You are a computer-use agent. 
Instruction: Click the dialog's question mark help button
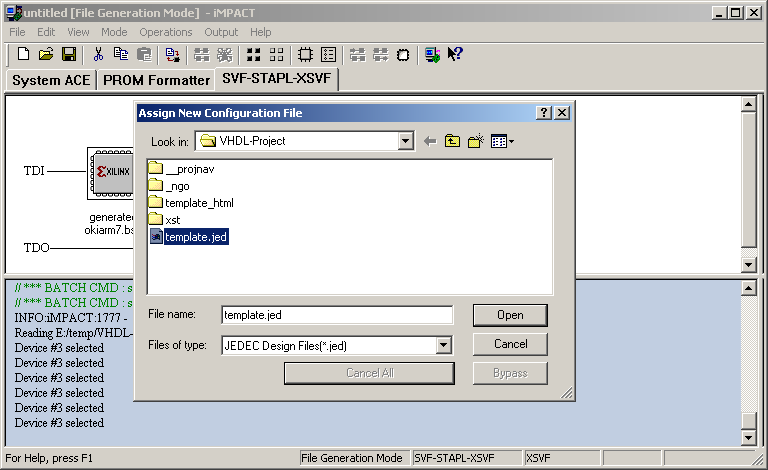pos(544,113)
